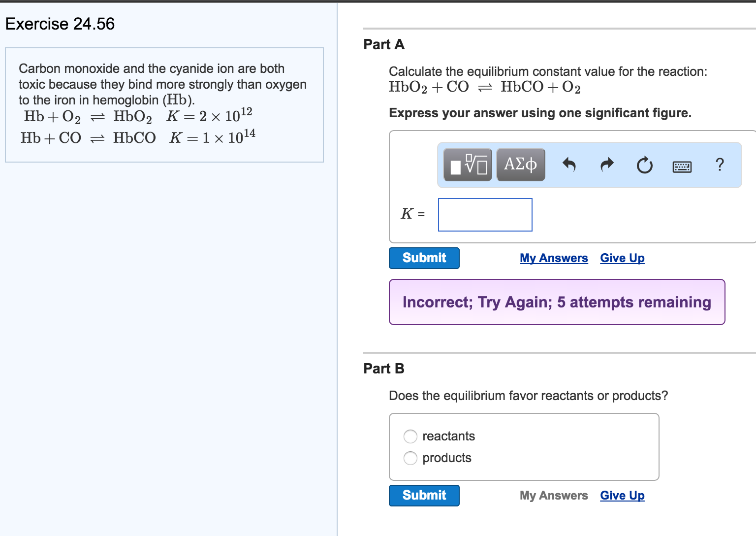Click the Hb + O2 equilibrium equation
Screen dimensions: 756x536
138,116
